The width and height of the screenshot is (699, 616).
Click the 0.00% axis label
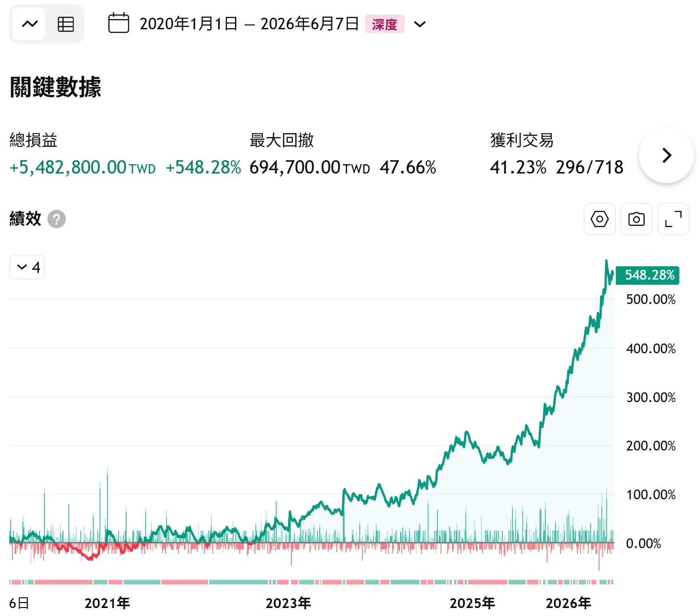643,544
